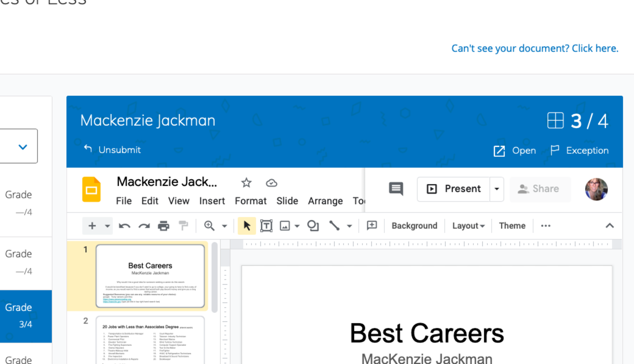Click the redo arrow icon
This screenshot has height=364, width=634.
click(144, 226)
